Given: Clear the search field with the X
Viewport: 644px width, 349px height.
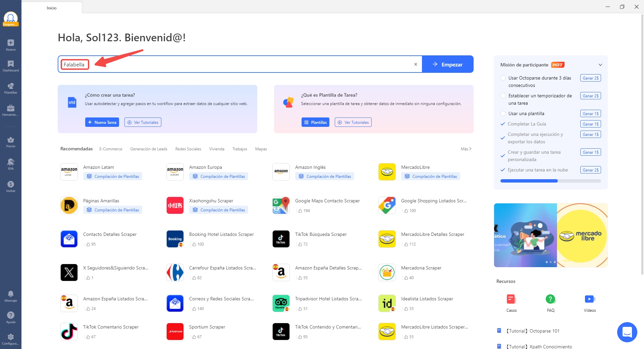Looking at the screenshot, I should click(416, 64).
